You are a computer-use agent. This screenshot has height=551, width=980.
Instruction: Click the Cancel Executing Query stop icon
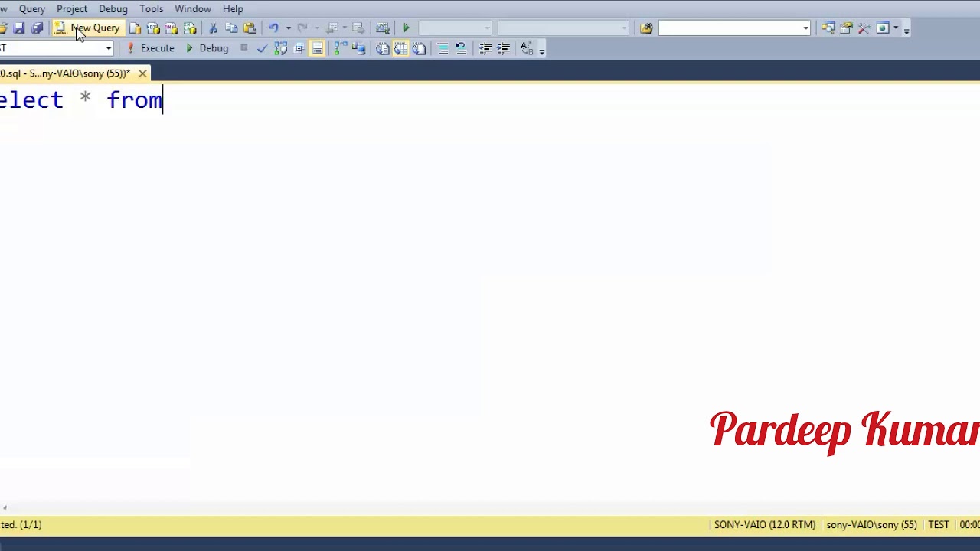coord(243,48)
